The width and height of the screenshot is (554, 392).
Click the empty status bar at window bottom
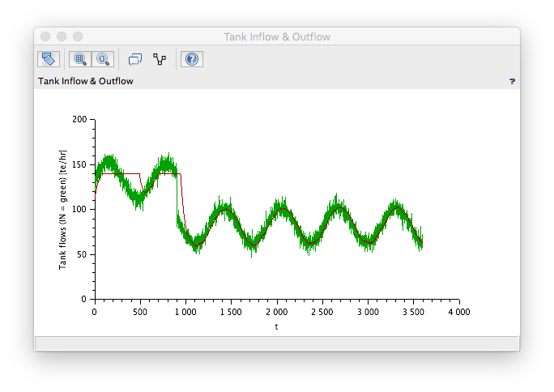point(277,343)
